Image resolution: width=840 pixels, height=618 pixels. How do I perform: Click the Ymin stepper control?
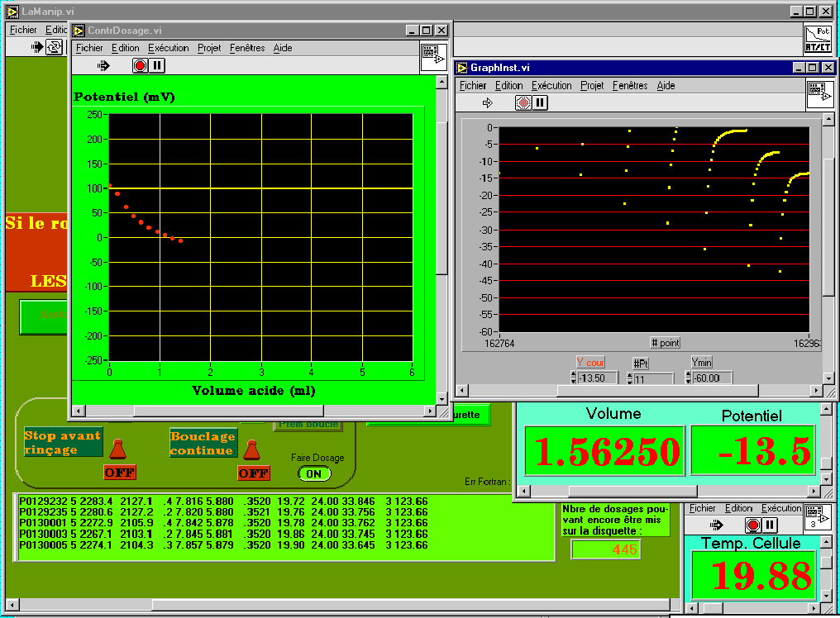(x=688, y=378)
